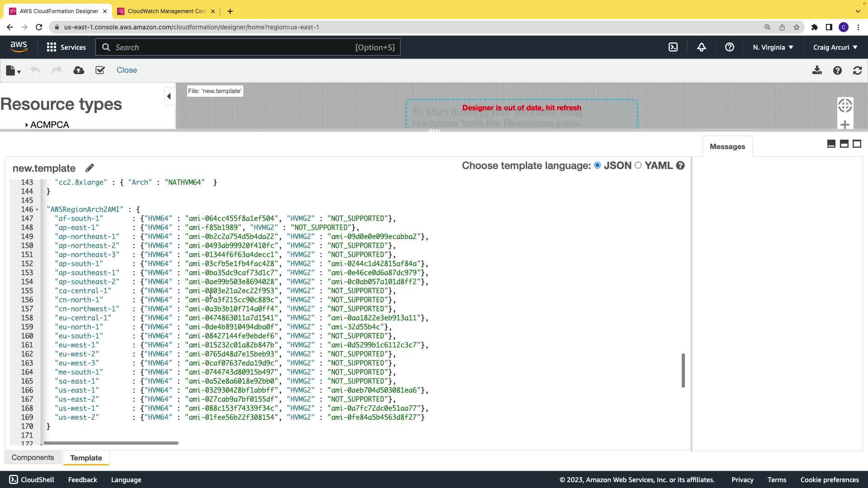Open the Messages tab
Image resolution: width=868 pixels, height=488 pixels.
click(727, 146)
